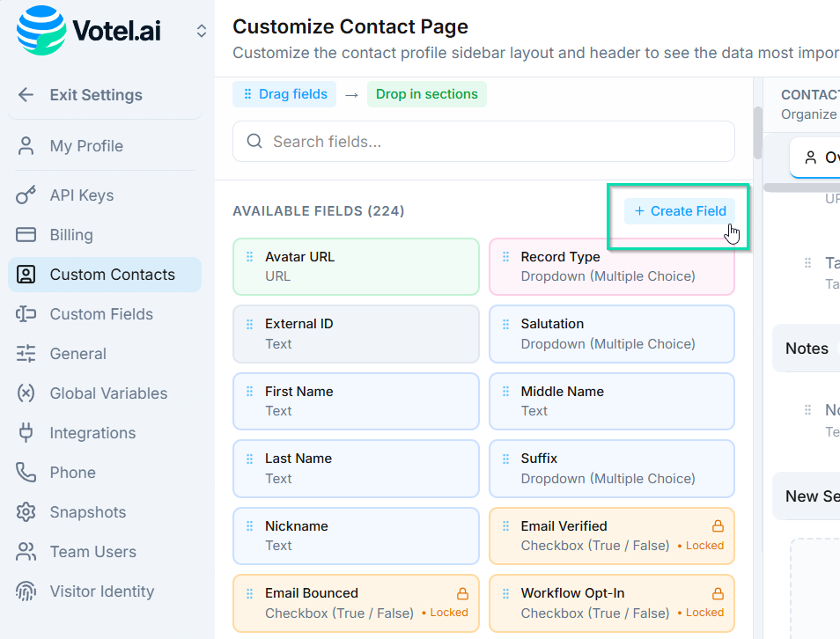This screenshot has width=840, height=639.
Task: Open the workspace switcher chevron
Action: click(202, 31)
